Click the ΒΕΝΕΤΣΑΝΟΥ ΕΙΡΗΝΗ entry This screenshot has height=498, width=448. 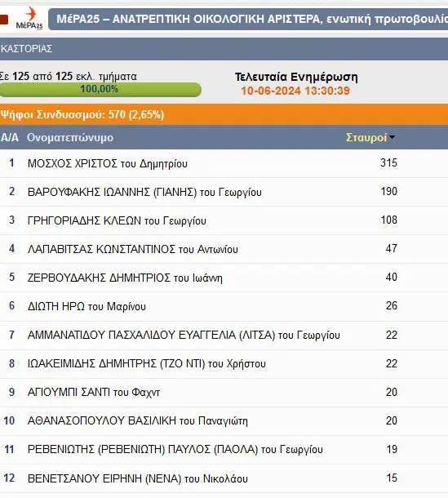(x=137, y=478)
